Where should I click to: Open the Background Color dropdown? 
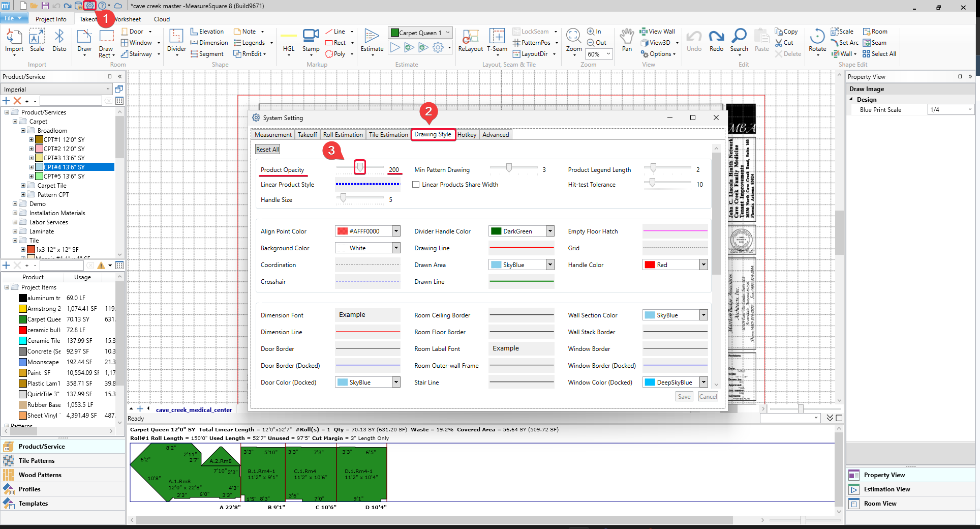tap(396, 248)
